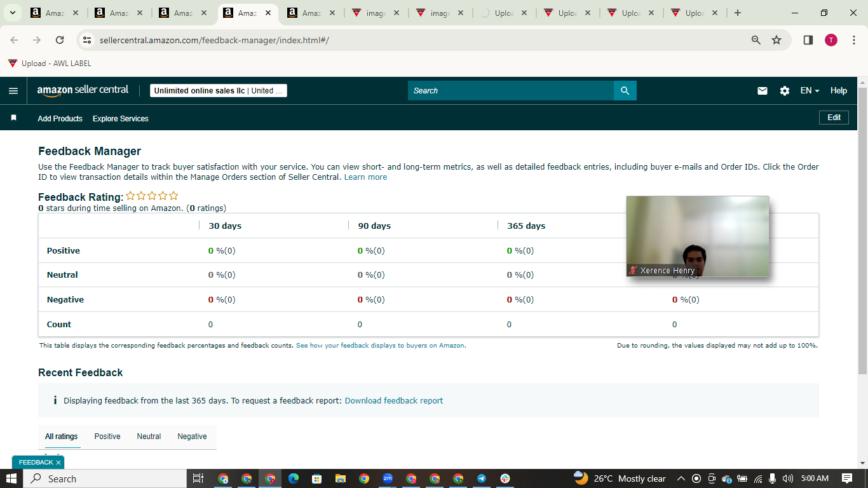Open File Explorer from the taskbar
This screenshot has width=868, height=488.
coord(340,478)
